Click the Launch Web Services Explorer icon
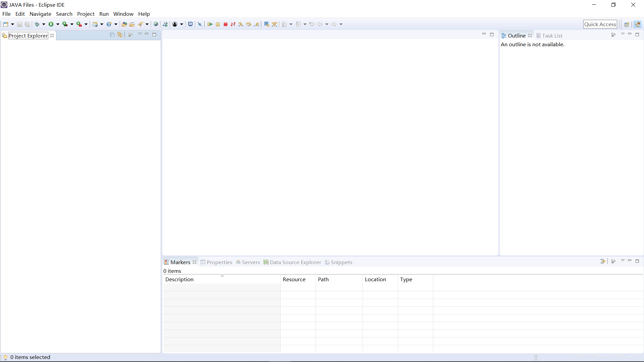This screenshot has height=362, width=644. click(165, 24)
